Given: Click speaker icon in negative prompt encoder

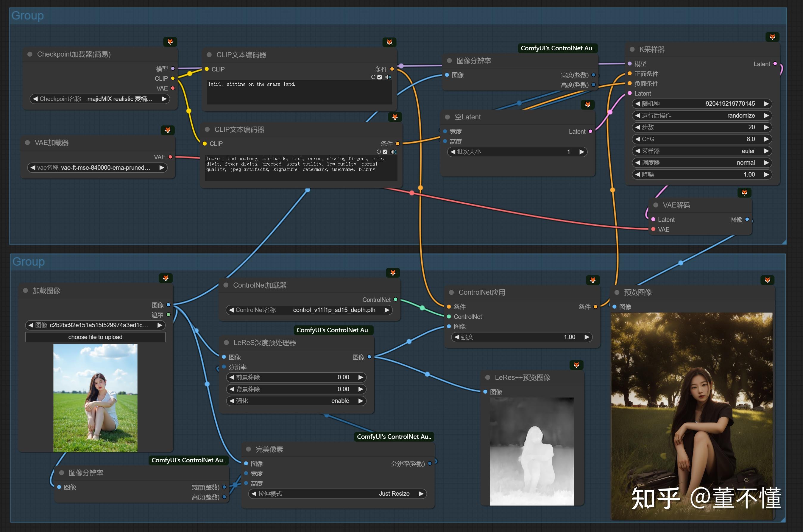Looking at the screenshot, I should pyautogui.click(x=394, y=152).
